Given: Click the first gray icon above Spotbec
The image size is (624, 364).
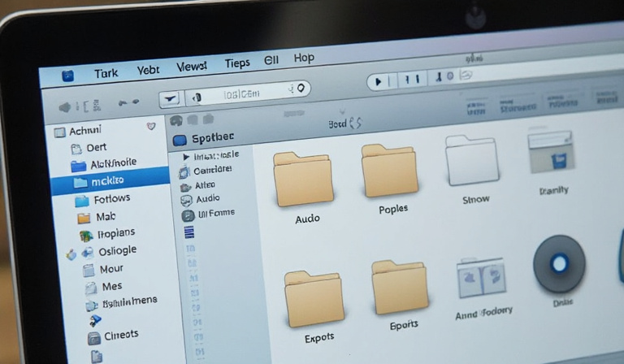Looking at the screenshot, I should tap(175, 120).
